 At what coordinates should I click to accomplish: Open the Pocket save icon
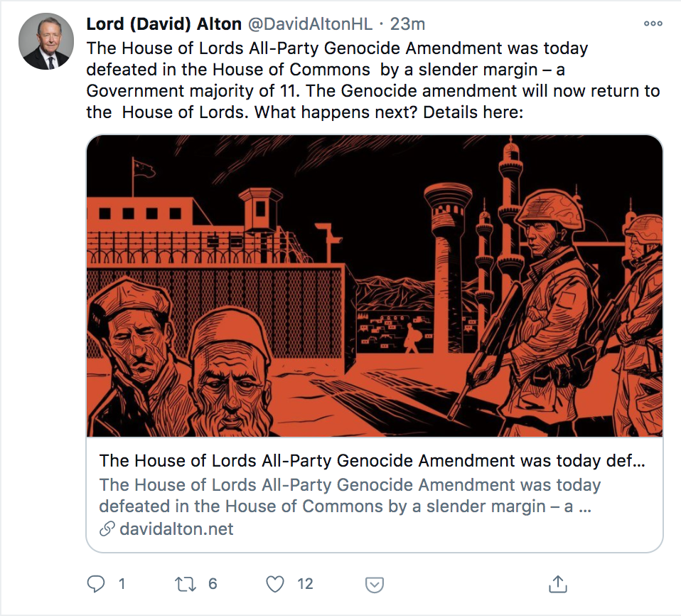click(x=375, y=585)
